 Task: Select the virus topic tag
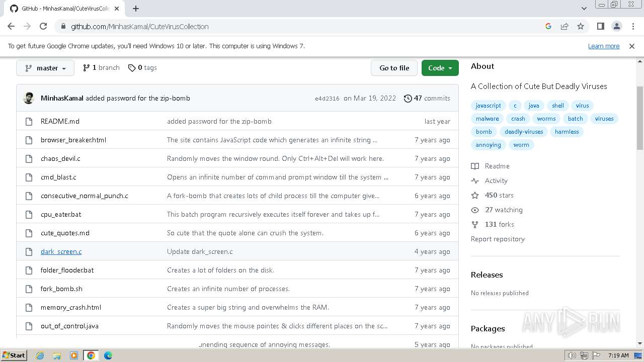tap(583, 106)
